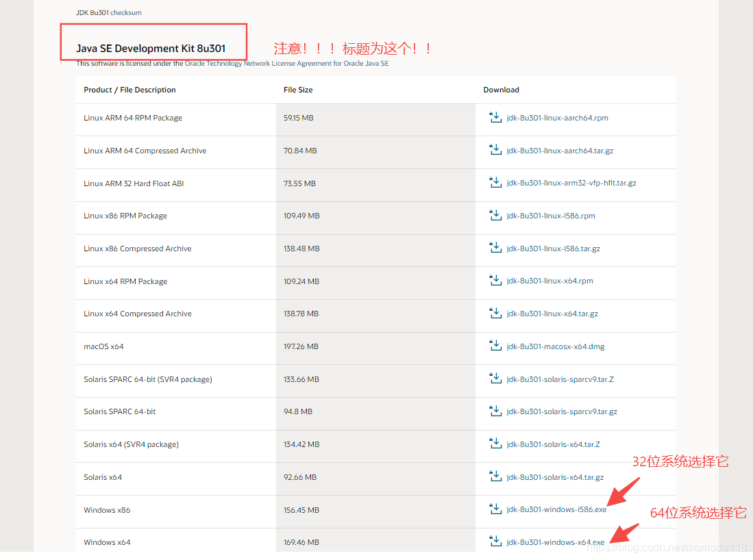Click download icon for jdk-8u301-linux-i586.rpm
Screen dimensions: 753x560
coord(495,215)
